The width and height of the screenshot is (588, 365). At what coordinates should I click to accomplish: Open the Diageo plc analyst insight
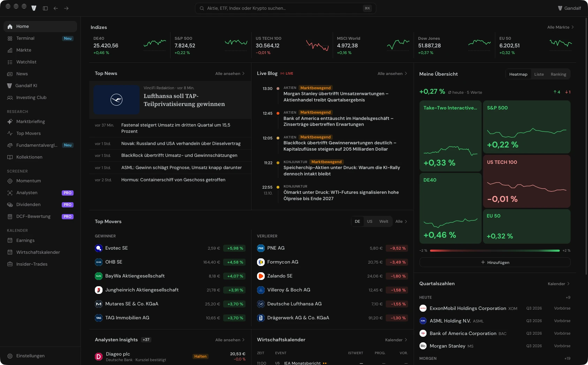170,356
